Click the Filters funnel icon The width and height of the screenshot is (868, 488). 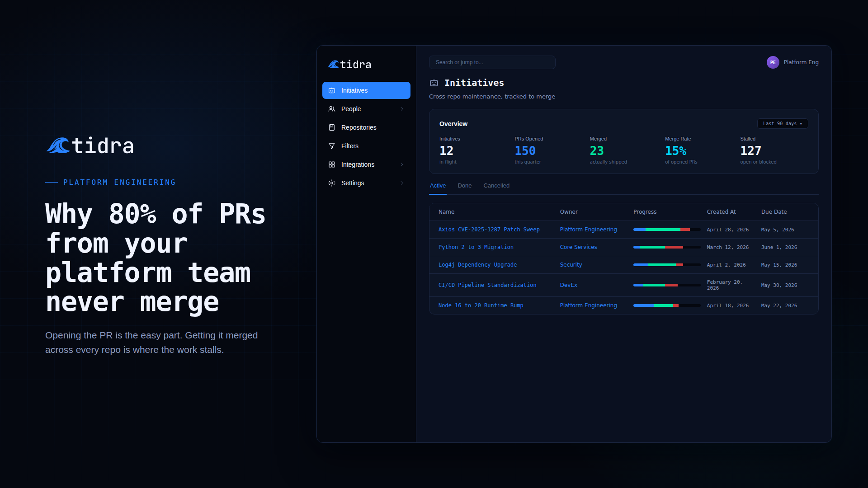332,146
